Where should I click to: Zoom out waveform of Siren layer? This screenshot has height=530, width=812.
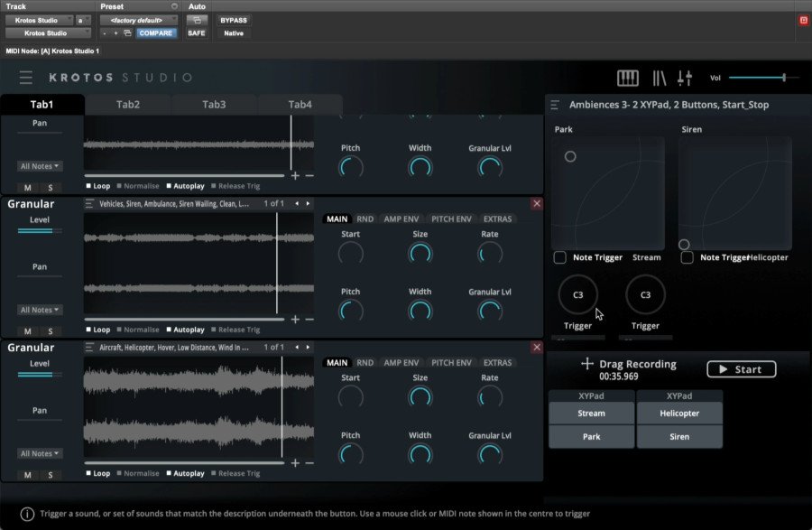[x=309, y=320]
